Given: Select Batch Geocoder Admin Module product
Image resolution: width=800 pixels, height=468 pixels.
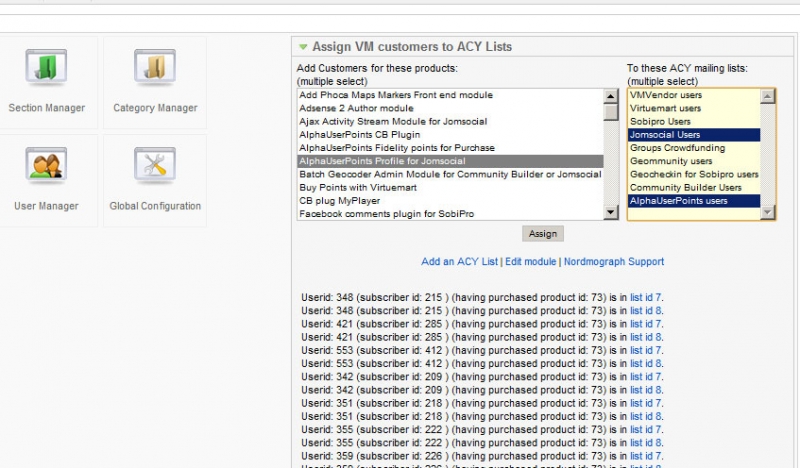Looking at the screenshot, I should point(450,175).
